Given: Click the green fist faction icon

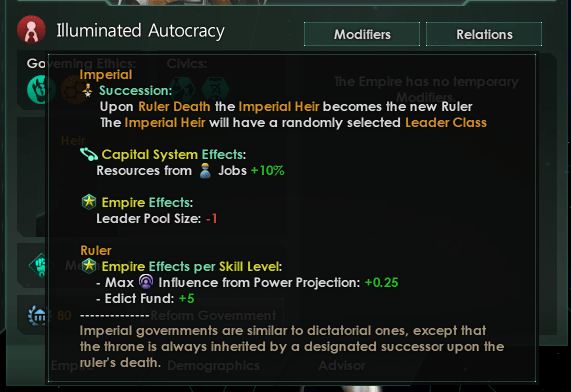Looking at the screenshot, I should 40,265.
